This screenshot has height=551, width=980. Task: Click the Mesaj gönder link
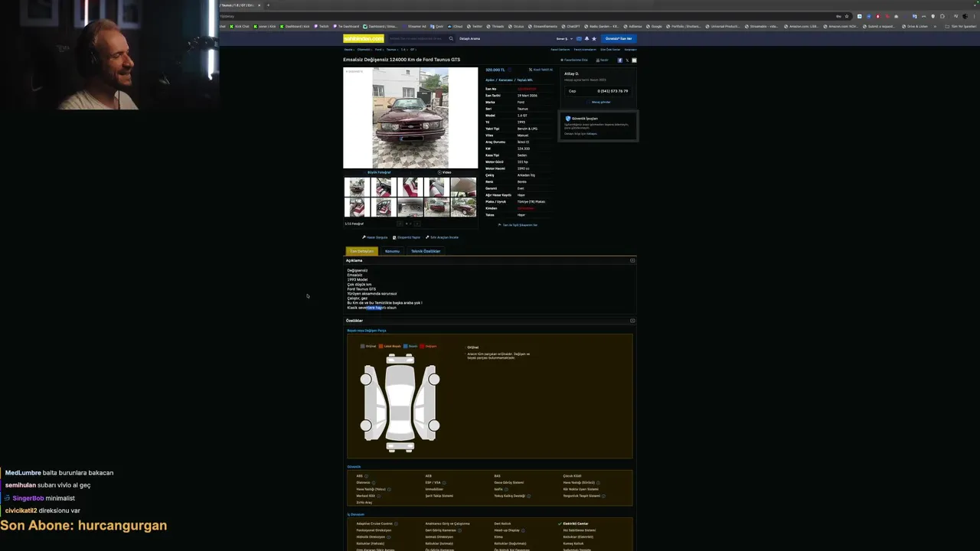coord(601,102)
